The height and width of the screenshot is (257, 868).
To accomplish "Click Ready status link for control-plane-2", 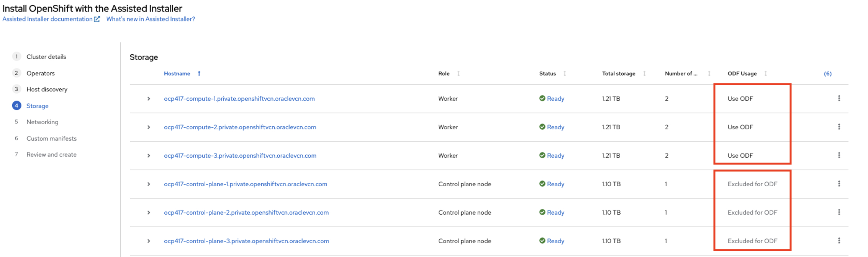I will pyautogui.click(x=555, y=213).
